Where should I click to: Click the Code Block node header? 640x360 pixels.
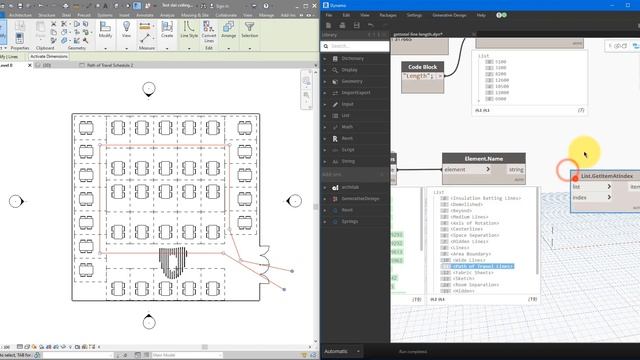422,67
